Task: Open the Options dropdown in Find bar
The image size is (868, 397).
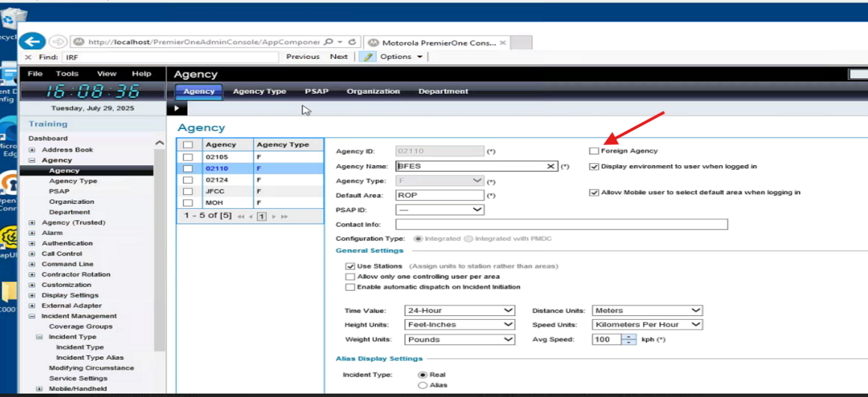Action: [401, 57]
